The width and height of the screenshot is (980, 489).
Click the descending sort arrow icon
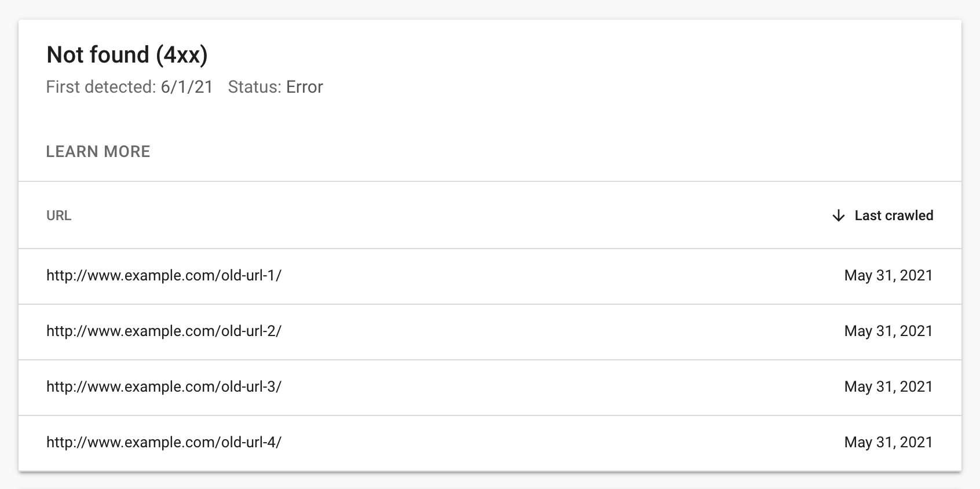838,216
